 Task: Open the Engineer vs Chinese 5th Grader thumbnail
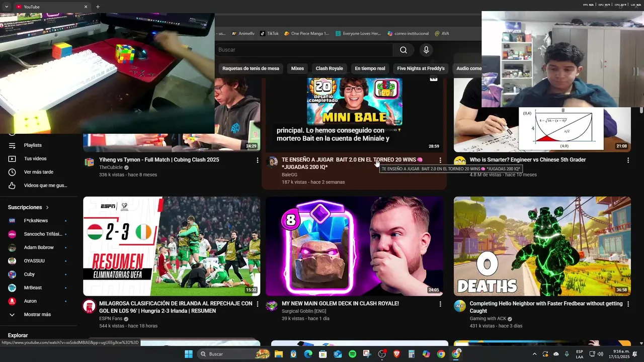tap(542, 129)
